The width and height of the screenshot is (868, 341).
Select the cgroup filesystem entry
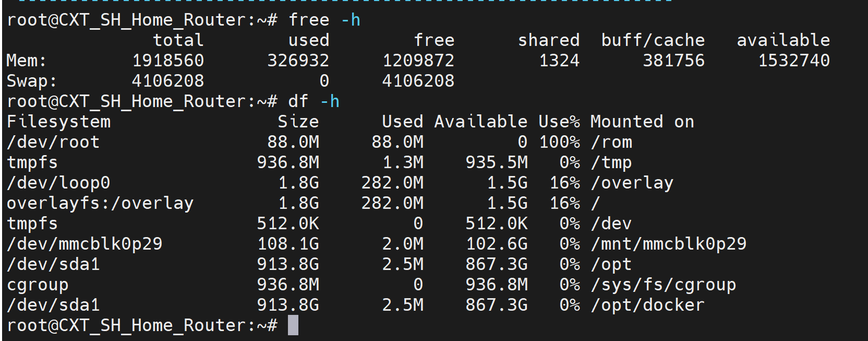[x=38, y=285]
